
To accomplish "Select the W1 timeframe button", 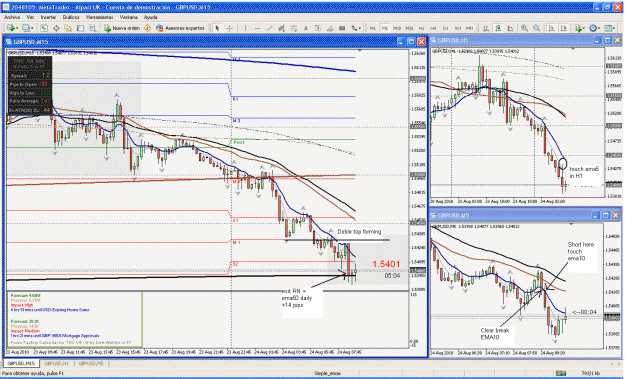I will tap(458, 28).
